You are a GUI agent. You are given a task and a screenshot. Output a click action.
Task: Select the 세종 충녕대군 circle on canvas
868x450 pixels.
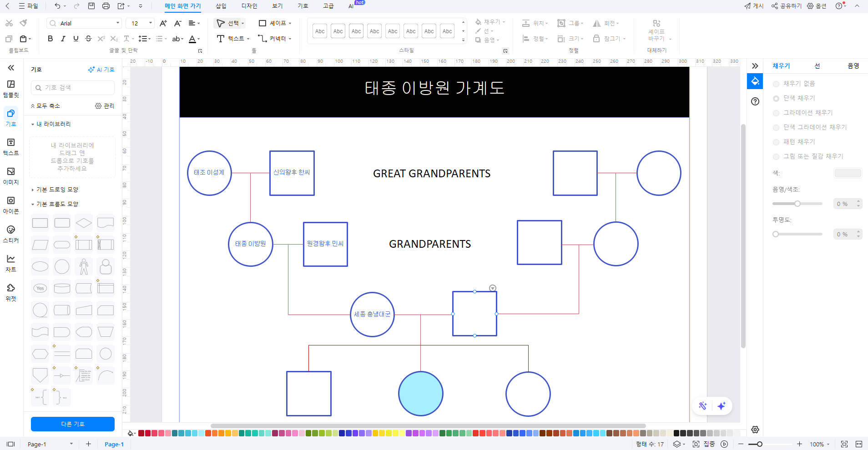tap(372, 315)
